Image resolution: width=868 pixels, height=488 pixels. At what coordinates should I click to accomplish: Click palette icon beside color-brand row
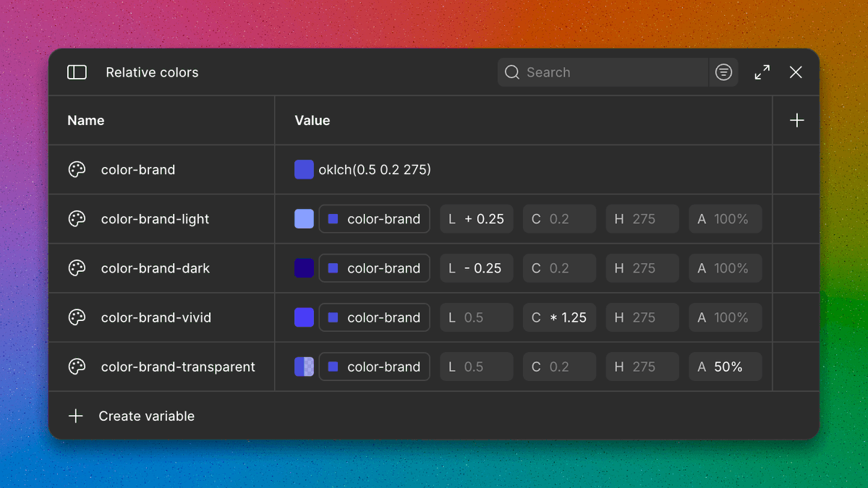[77, 170]
